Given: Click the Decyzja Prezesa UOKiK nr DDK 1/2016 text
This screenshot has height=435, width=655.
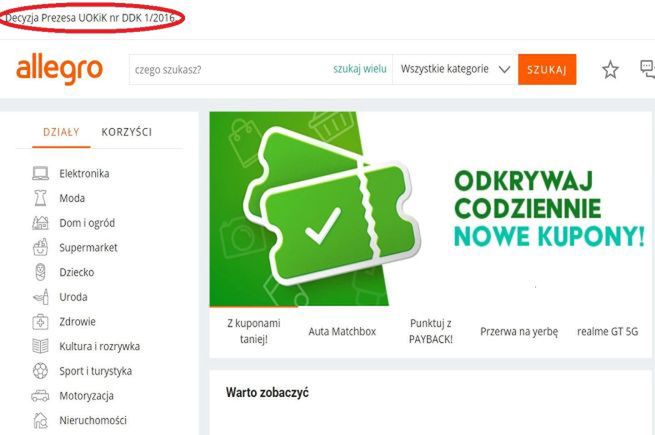Looking at the screenshot, I should tap(89, 18).
